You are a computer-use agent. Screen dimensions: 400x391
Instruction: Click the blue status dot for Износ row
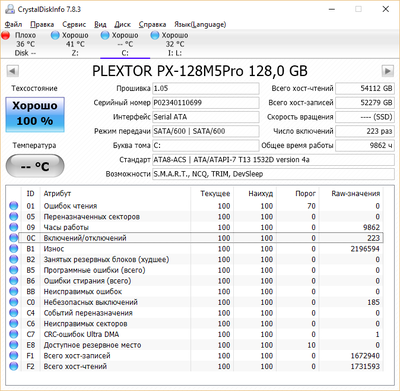point(14,249)
